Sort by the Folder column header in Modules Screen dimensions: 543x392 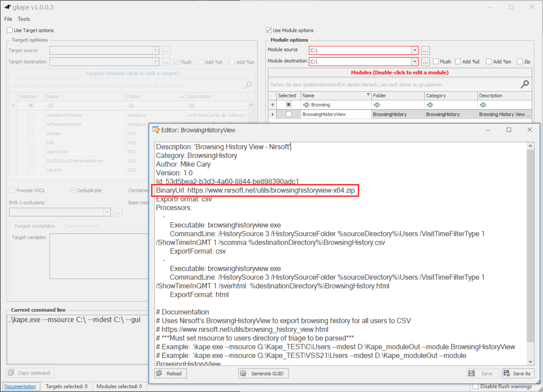[x=398, y=96]
